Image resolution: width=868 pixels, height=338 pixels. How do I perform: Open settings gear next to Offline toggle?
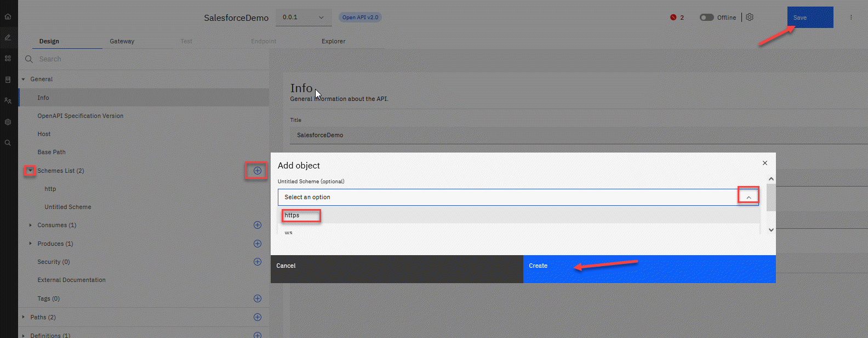tap(750, 18)
